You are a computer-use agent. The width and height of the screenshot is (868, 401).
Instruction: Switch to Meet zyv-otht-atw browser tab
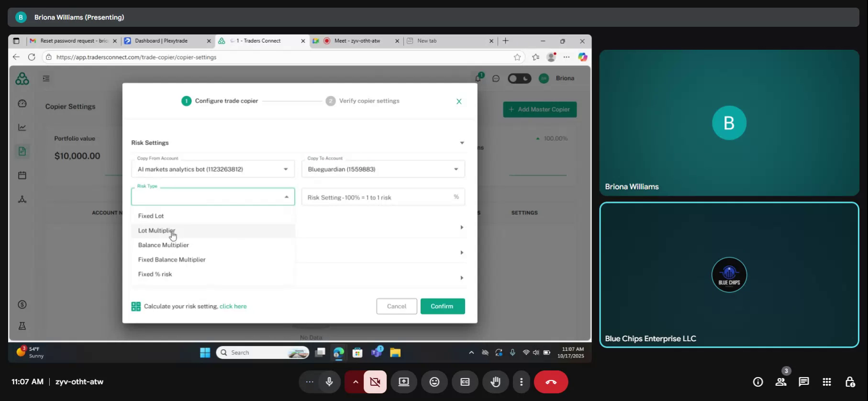tap(356, 41)
